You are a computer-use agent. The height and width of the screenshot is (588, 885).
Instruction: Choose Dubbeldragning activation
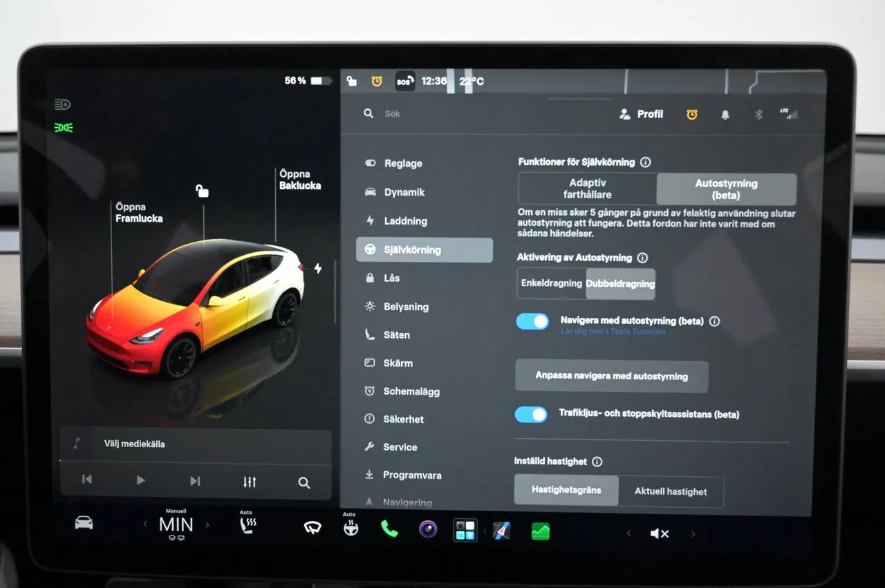coord(620,284)
